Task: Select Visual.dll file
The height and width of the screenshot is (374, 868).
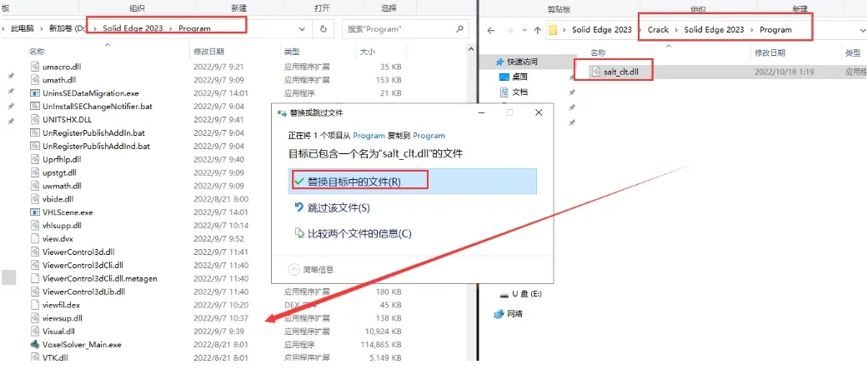Action: pos(58,332)
